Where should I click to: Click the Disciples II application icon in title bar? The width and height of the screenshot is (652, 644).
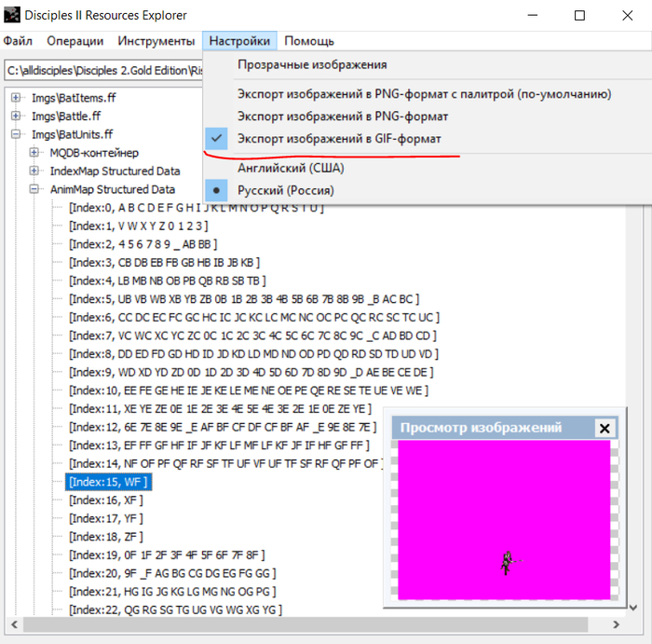coord(12,15)
